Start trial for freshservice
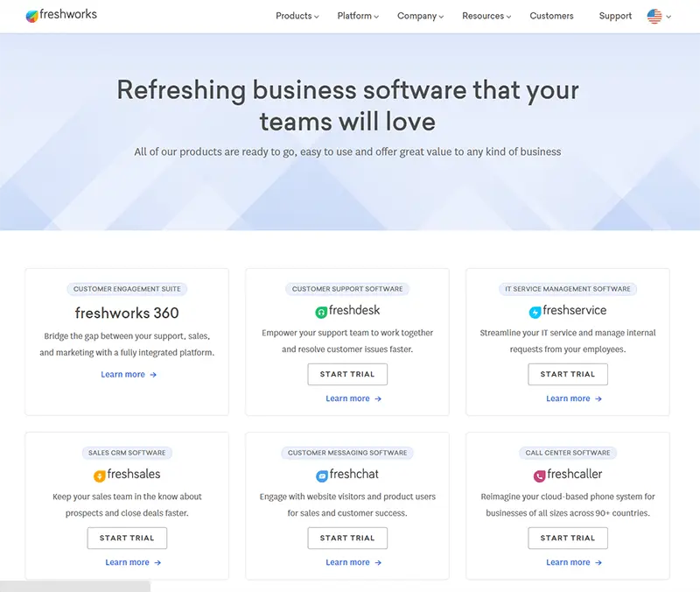This screenshot has width=700, height=592. [568, 375]
